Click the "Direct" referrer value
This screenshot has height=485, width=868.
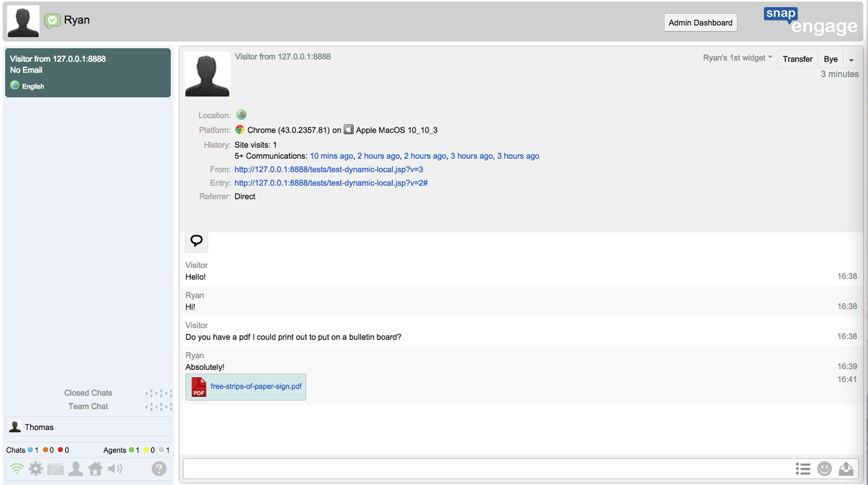[245, 196]
